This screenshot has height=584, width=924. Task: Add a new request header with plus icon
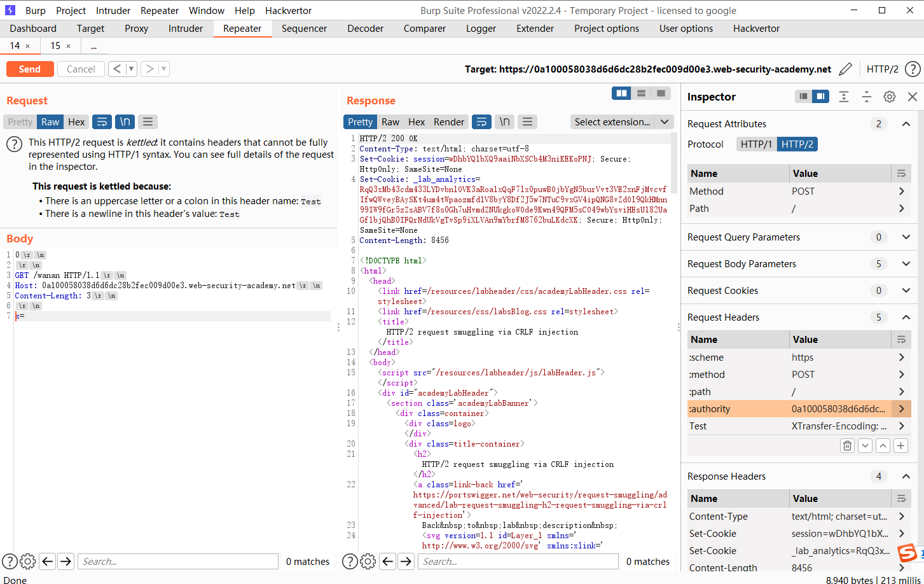tap(900, 445)
